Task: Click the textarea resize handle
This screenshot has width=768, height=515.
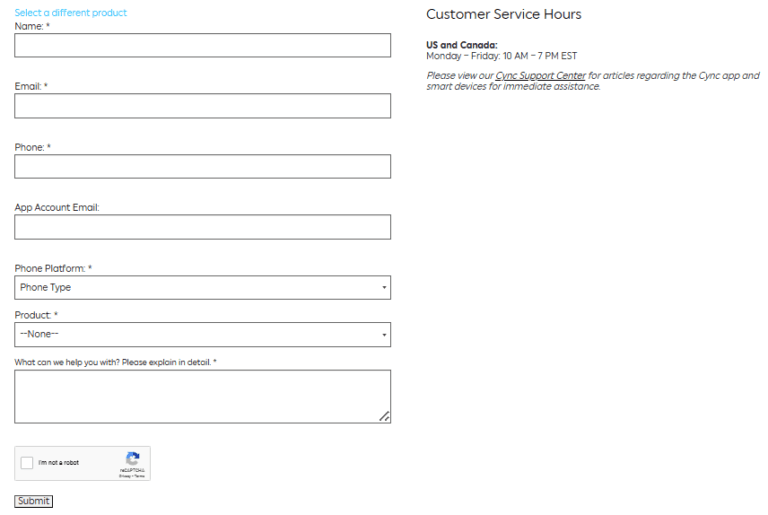Action: [x=384, y=417]
